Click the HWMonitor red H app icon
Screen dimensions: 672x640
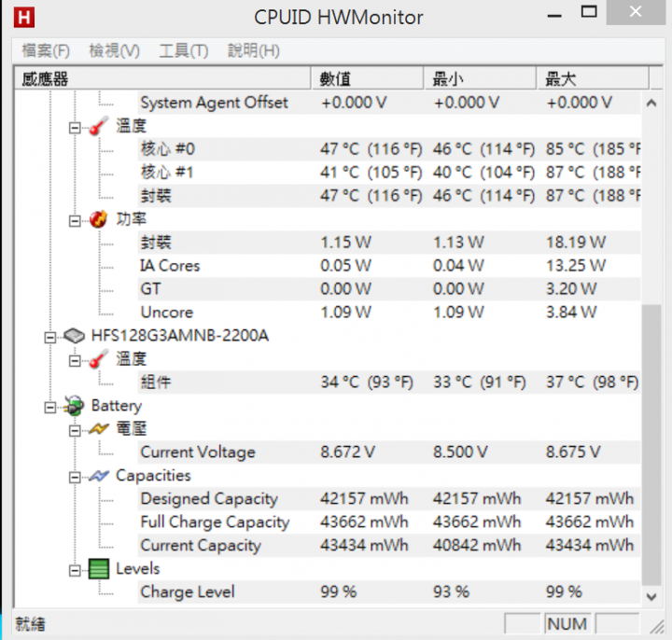click(24, 18)
